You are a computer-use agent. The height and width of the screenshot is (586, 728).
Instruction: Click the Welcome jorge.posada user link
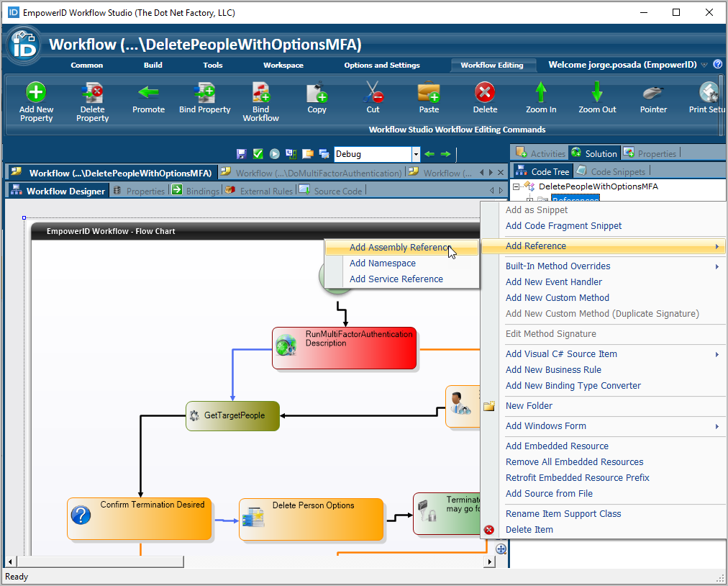pos(622,65)
